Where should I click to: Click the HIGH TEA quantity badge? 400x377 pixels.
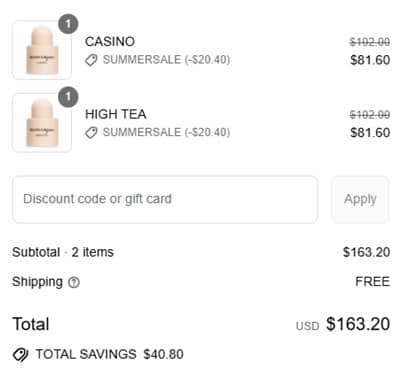(x=68, y=97)
